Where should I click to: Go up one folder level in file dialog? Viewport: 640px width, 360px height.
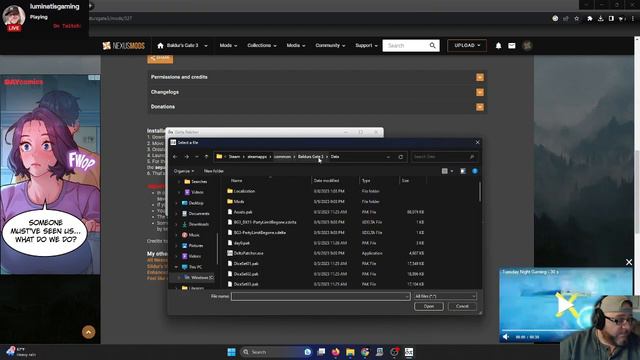pyautogui.click(x=206, y=157)
